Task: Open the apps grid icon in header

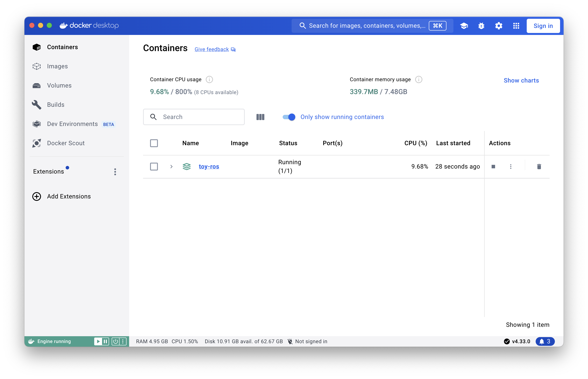Action: coord(516,26)
